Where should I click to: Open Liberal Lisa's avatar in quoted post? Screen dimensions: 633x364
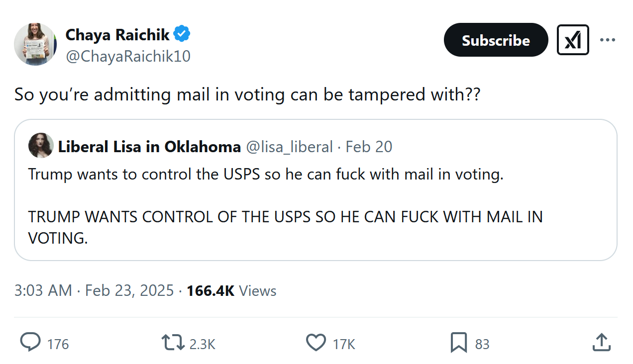click(41, 145)
